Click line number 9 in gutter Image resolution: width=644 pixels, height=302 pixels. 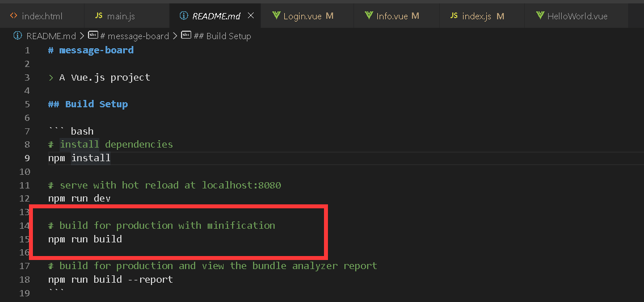click(x=27, y=158)
